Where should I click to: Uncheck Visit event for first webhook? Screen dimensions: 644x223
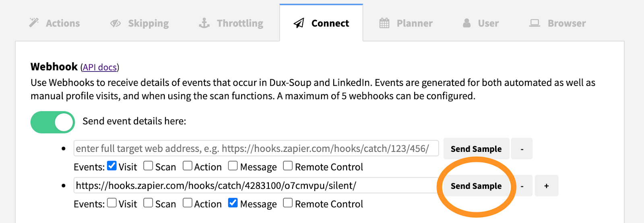click(112, 166)
